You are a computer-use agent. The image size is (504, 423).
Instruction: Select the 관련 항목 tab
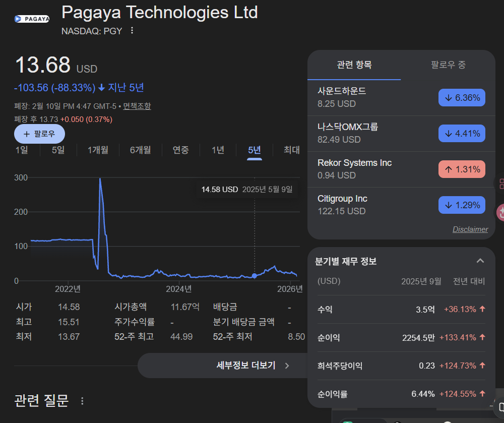pos(354,65)
